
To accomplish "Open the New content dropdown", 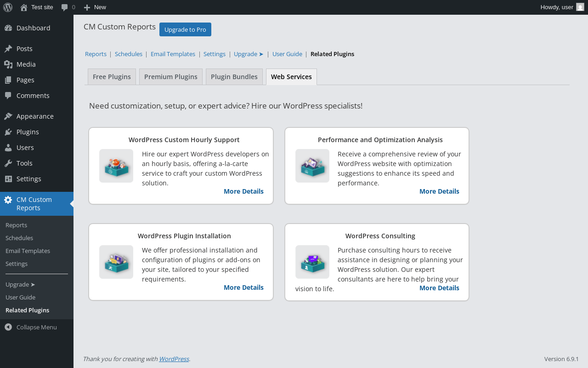I will pos(95,7).
